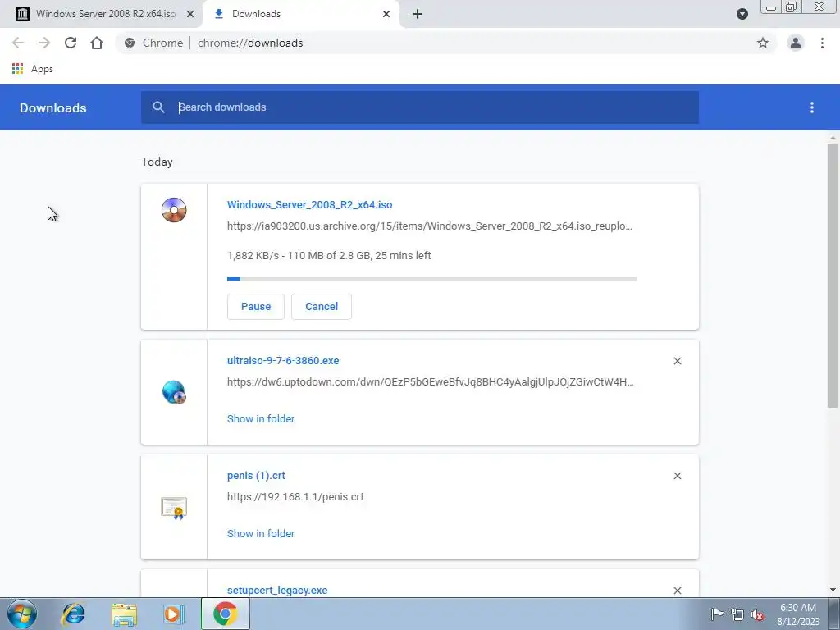
Task: Click the ISO download progress bar
Action: coord(431,279)
